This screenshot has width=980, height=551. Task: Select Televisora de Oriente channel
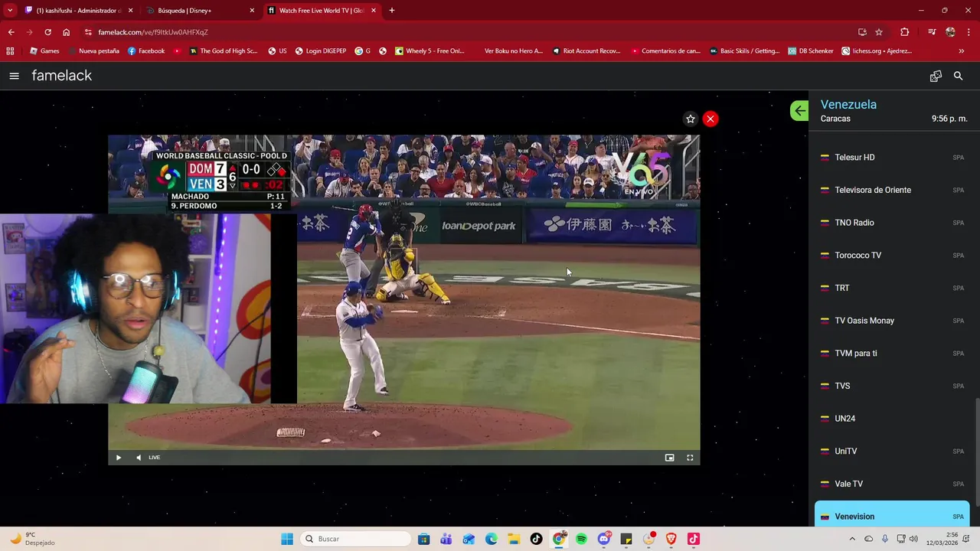coord(892,190)
